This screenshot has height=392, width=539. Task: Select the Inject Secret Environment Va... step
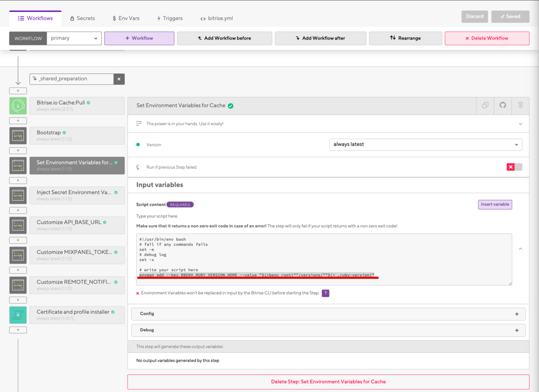[x=77, y=195]
